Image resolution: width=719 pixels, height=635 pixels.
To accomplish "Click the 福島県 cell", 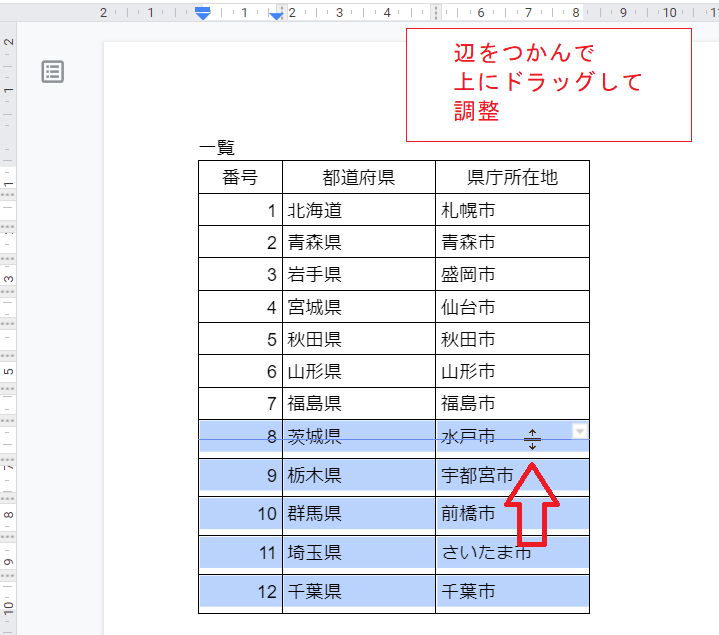I will coord(359,404).
